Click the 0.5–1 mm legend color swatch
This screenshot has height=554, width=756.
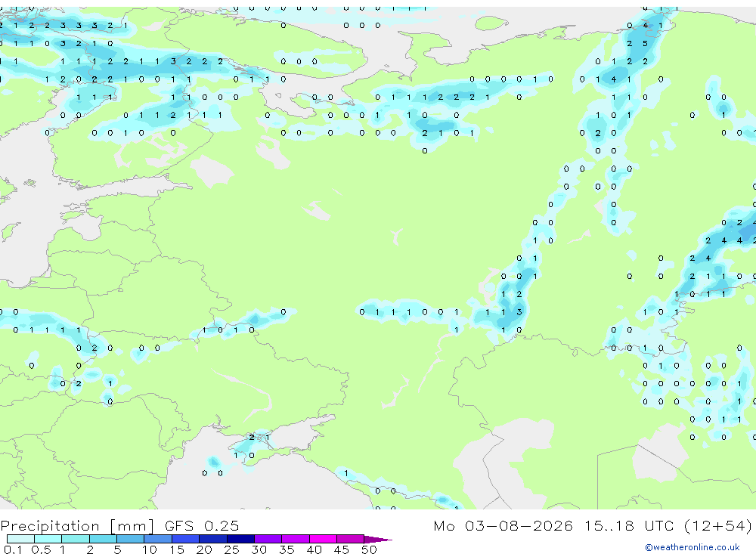tap(48, 539)
